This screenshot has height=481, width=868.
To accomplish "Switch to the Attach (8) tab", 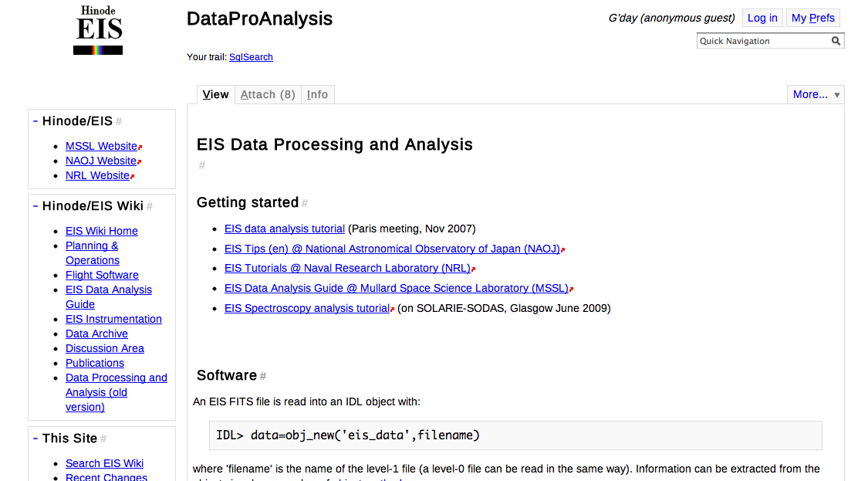I will [268, 94].
